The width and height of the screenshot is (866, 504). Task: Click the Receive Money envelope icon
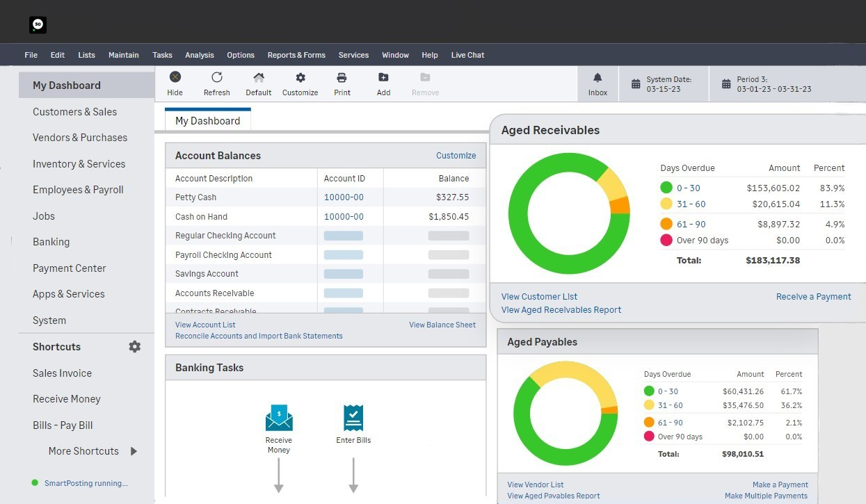(279, 418)
